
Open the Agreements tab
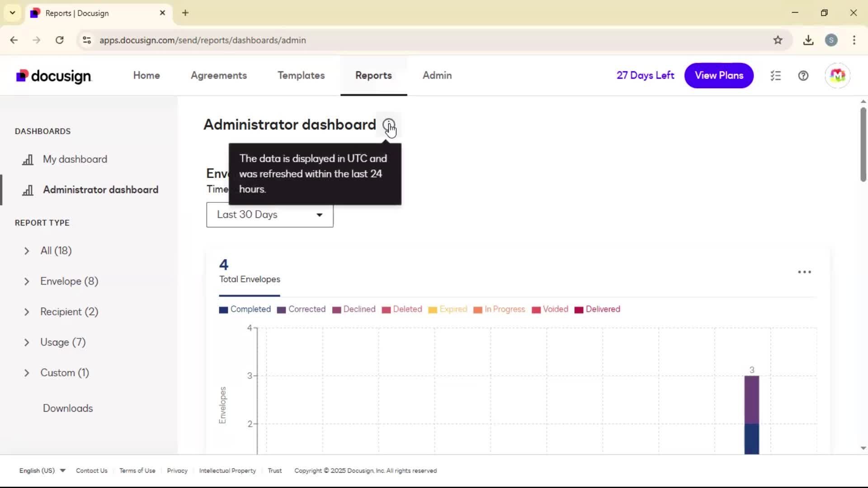219,75
